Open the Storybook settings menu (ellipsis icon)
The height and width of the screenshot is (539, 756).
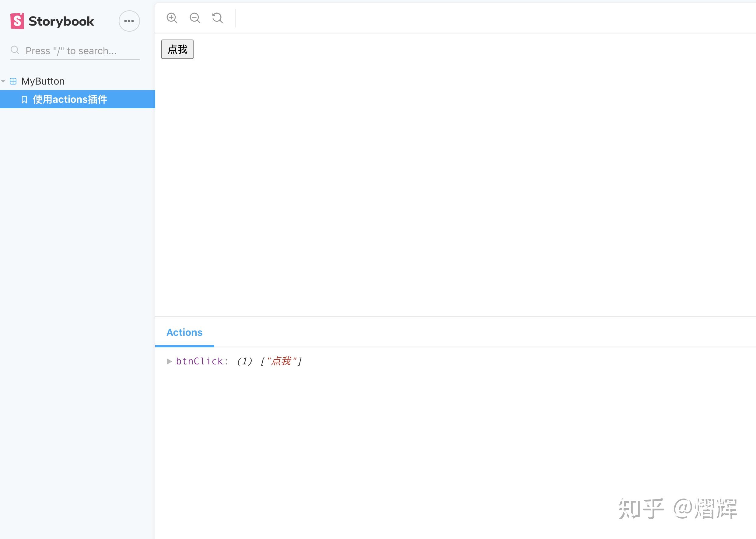(x=129, y=21)
